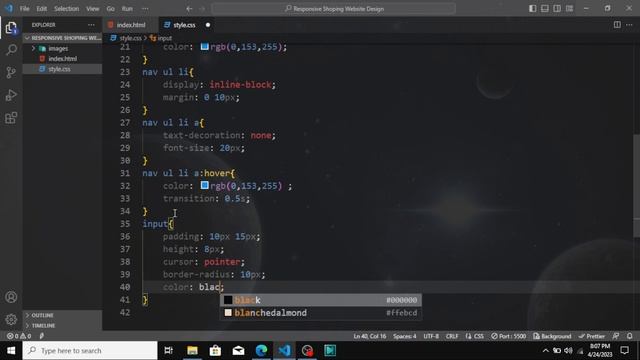This screenshot has width=640, height=360.
Task: Open color picker swatch on line 32
Action: [204, 185]
